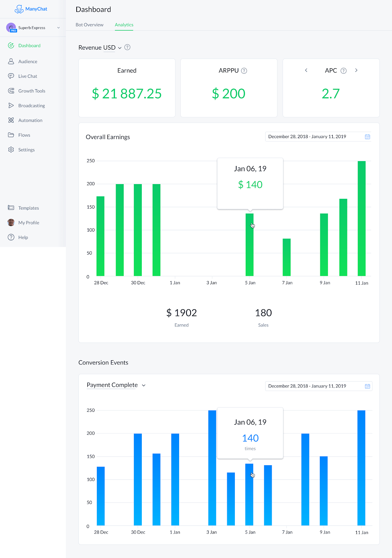This screenshot has width=392, height=558.
Task: Go to previous metric before APC
Action: click(x=306, y=70)
